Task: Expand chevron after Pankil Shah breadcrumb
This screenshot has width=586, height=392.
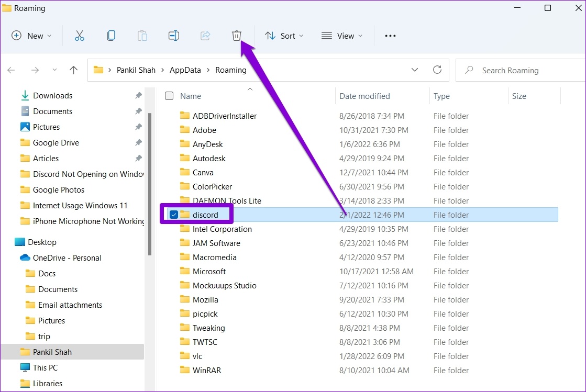Action: (x=162, y=70)
